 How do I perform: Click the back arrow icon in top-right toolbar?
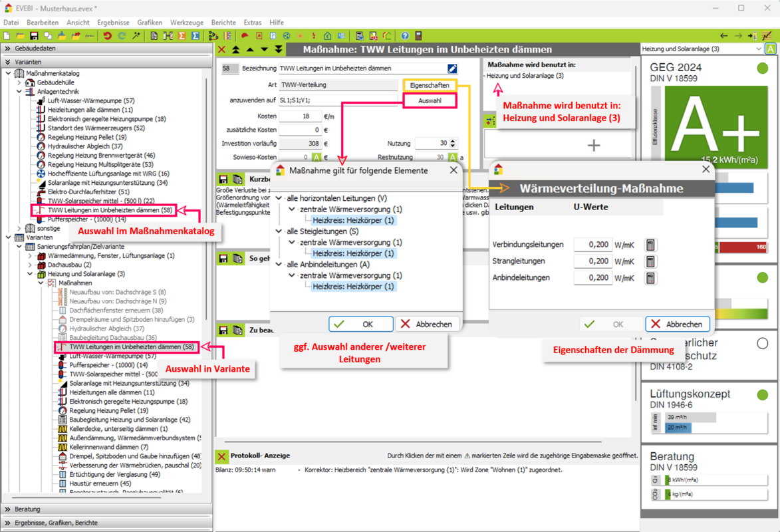click(x=723, y=36)
